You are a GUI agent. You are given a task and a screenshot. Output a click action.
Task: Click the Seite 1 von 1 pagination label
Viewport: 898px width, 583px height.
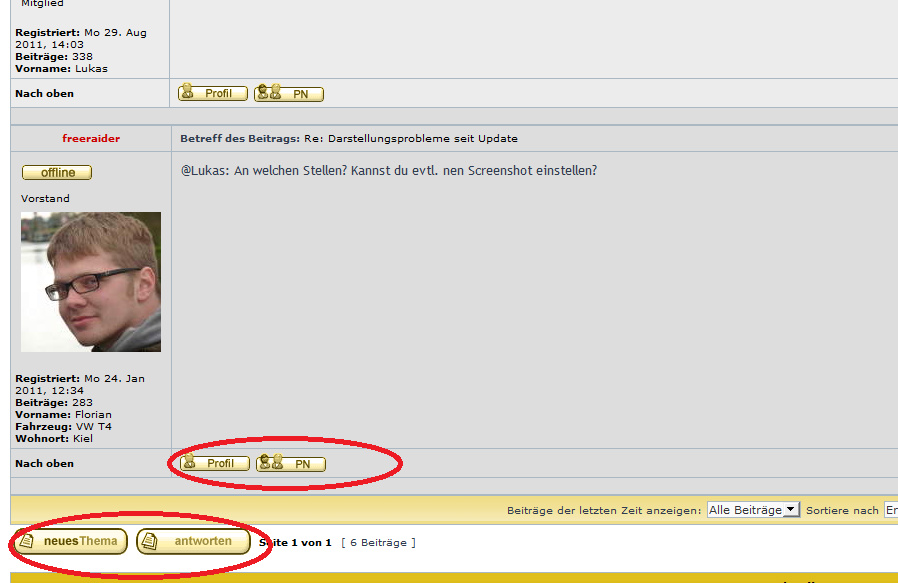point(295,542)
